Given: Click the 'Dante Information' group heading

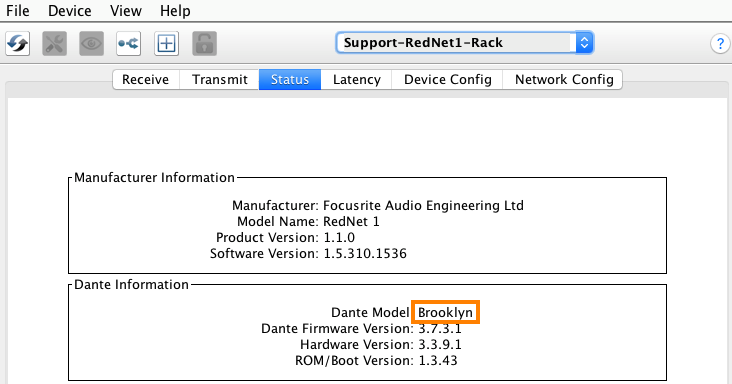Looking at the screenshot, I should click(x=131, y=285).
